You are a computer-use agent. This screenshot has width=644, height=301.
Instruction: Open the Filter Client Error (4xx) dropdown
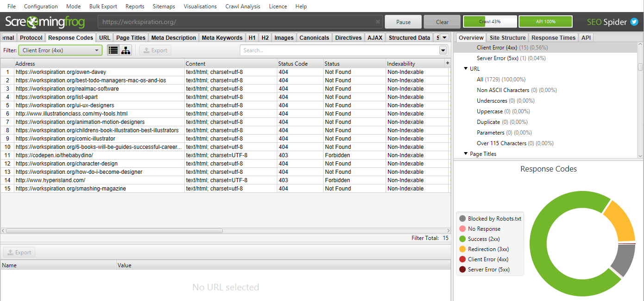coord(60,50)
